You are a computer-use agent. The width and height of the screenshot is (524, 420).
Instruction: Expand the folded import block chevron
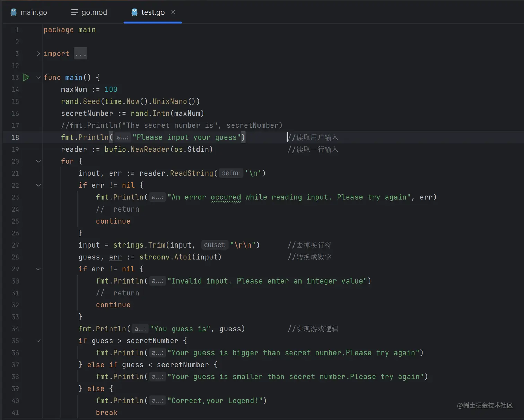[x=38, y=54]
